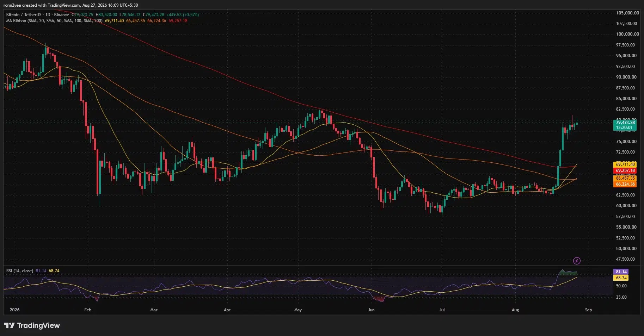Click the 95,000.00 price axis label
This screenshot has height=336, width=644.
pyautogui.click(x=626, y=56)
